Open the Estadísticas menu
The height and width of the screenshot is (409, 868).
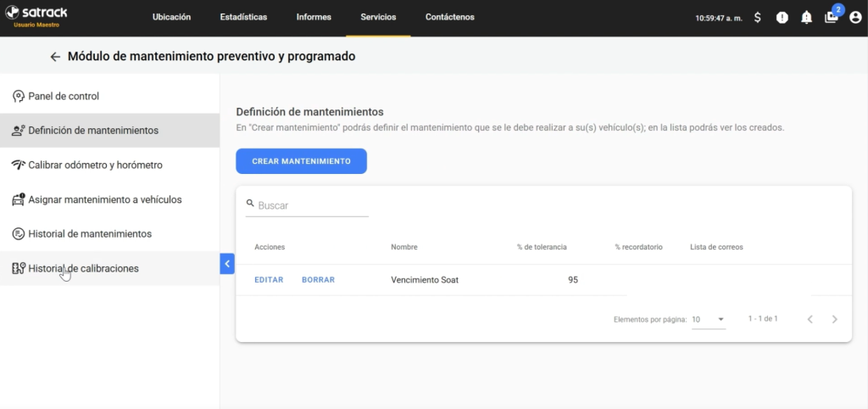(x=243, y=17)
